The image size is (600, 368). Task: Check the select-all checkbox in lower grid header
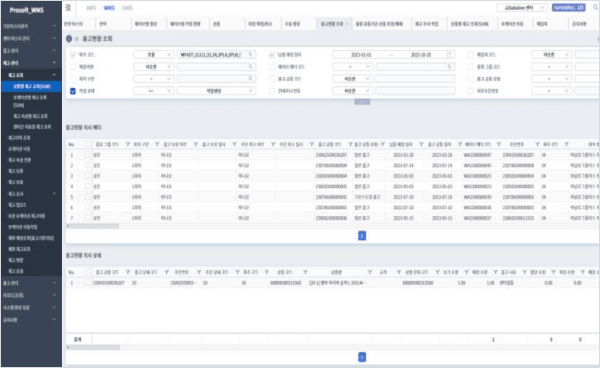(x=88, y=272)
